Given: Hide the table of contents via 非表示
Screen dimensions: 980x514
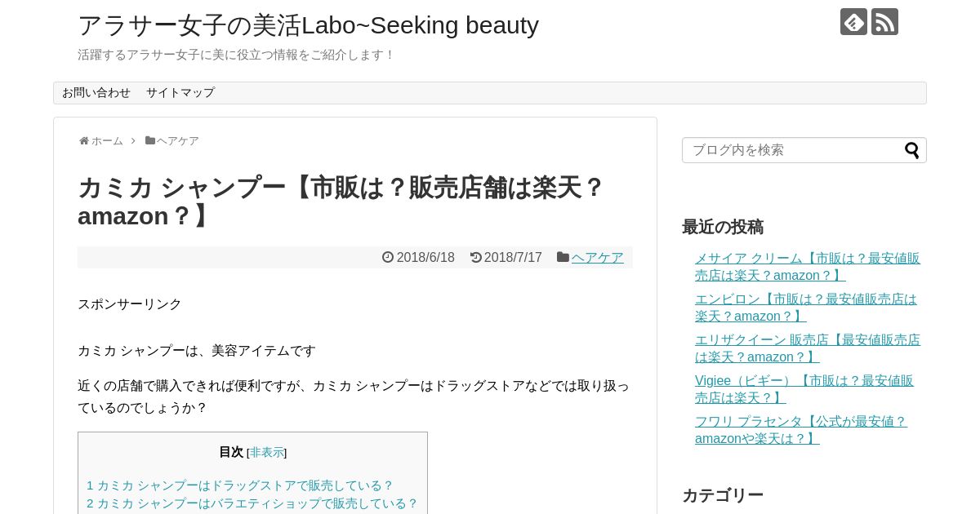Looking at the screenshot, I should point(267,452).
